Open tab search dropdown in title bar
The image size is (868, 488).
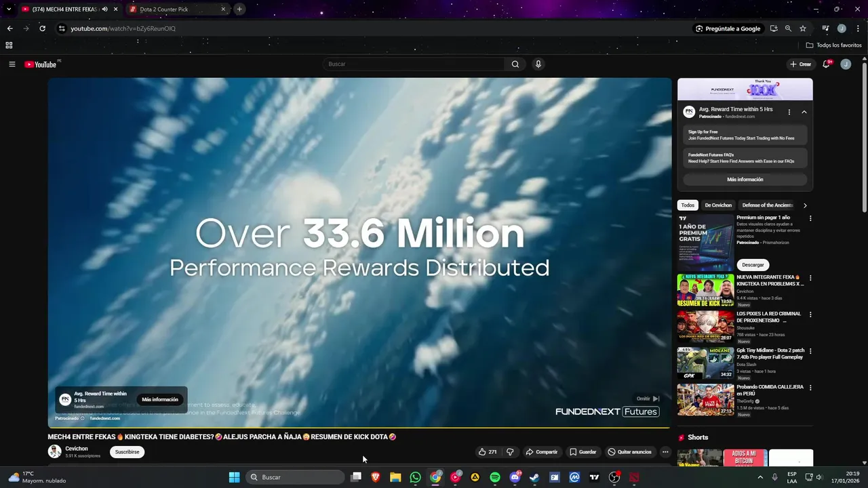9,9
